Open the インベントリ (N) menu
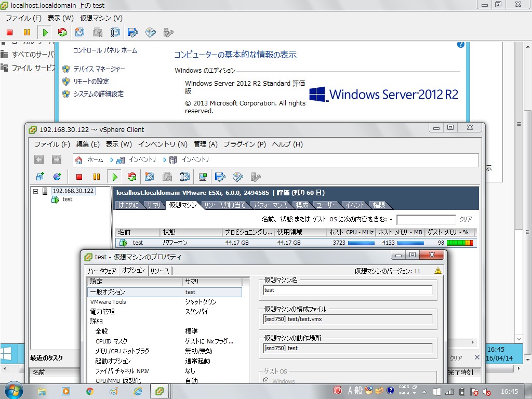 [163, 144]
